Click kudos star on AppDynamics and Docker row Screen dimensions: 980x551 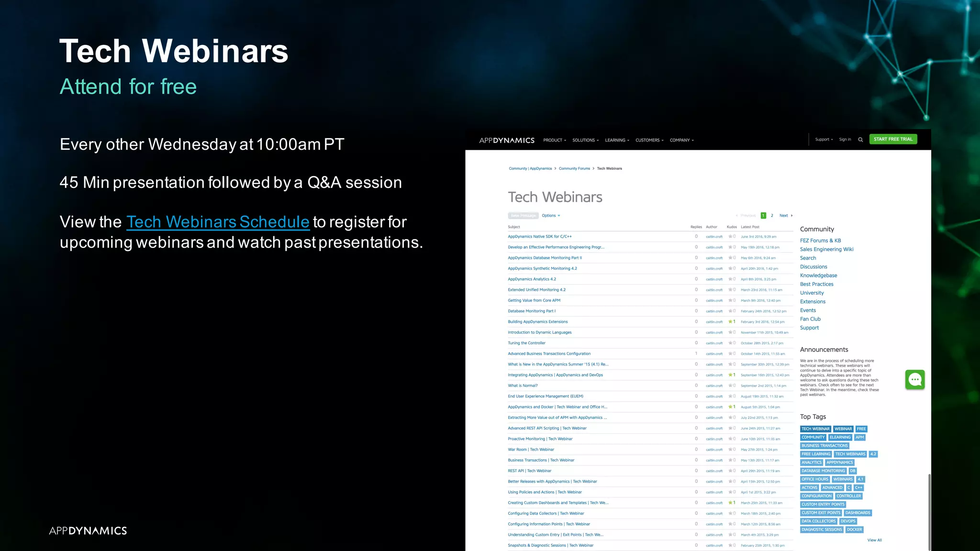[730, 407]
